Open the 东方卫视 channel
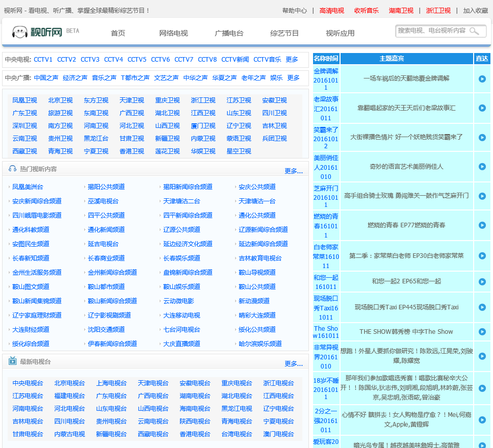Screen dimensions: 493x448 coord(96,100)
